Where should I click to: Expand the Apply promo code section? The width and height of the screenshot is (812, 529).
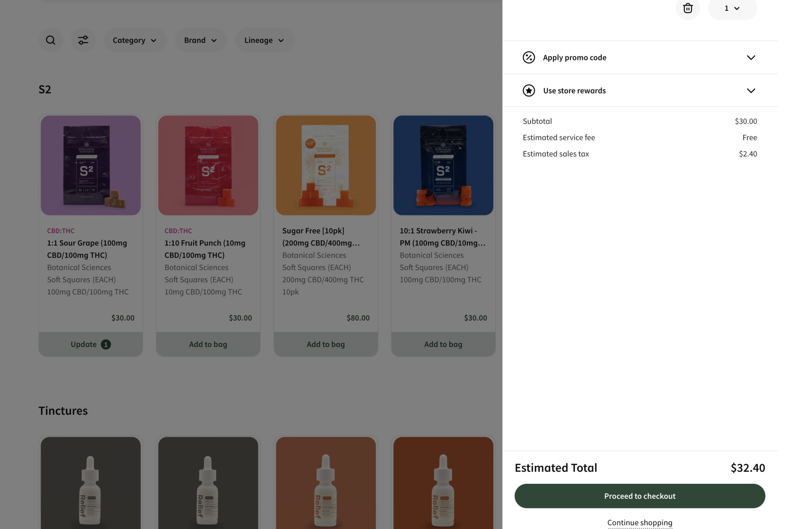click(x=640, y=57)
